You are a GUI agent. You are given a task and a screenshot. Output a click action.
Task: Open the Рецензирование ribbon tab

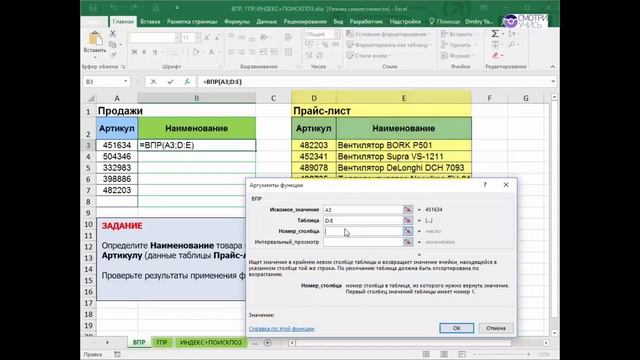click(x=305, y=21)
